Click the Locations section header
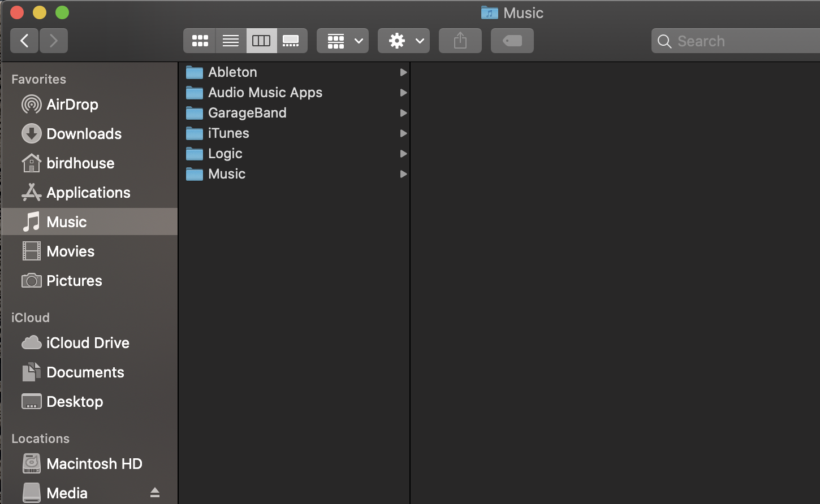This screenshot has height=504, width=820. (40, 438)
